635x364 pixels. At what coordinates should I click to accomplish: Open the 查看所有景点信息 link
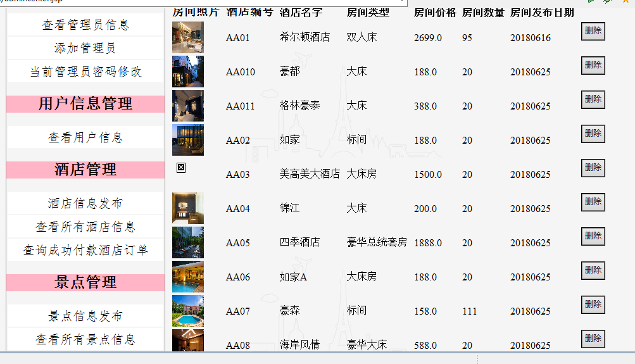click(85, 339)
